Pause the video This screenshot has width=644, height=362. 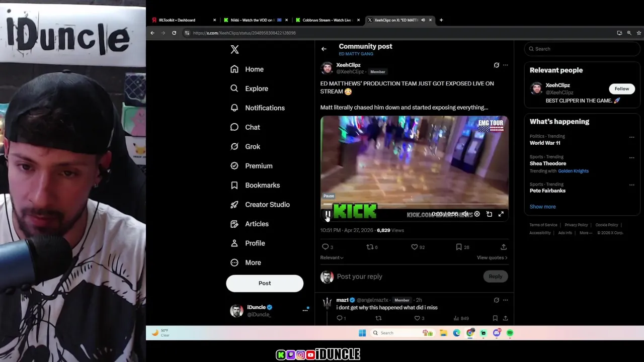click(x=327, y=214)
